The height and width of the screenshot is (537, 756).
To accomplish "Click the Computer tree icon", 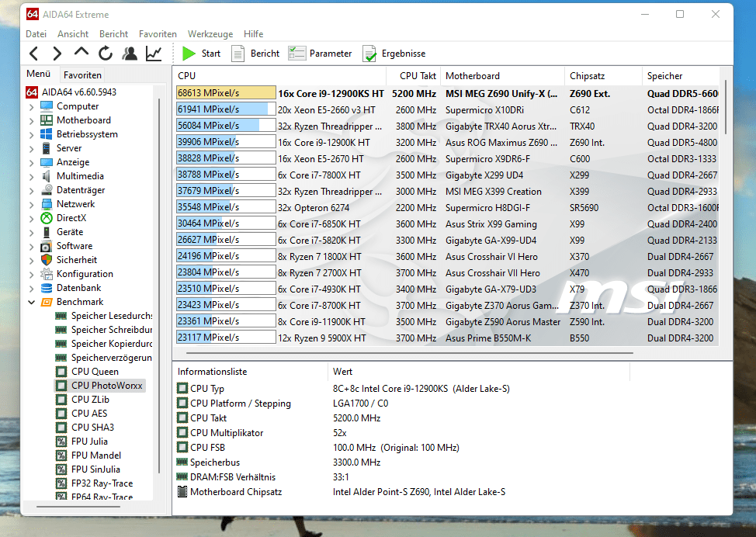I will coord(47,106).
